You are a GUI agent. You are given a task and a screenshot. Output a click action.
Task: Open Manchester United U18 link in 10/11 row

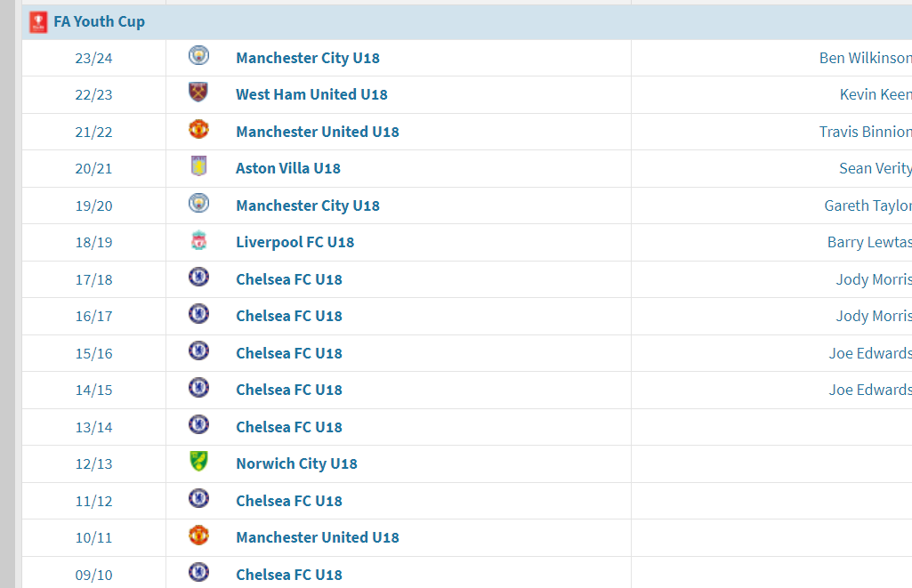(318, 537)
